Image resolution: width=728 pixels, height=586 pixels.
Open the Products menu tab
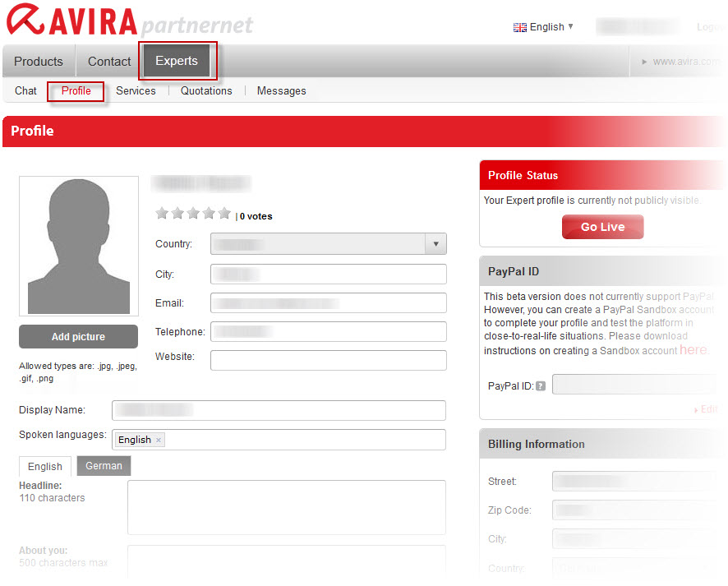pos(39,62)
